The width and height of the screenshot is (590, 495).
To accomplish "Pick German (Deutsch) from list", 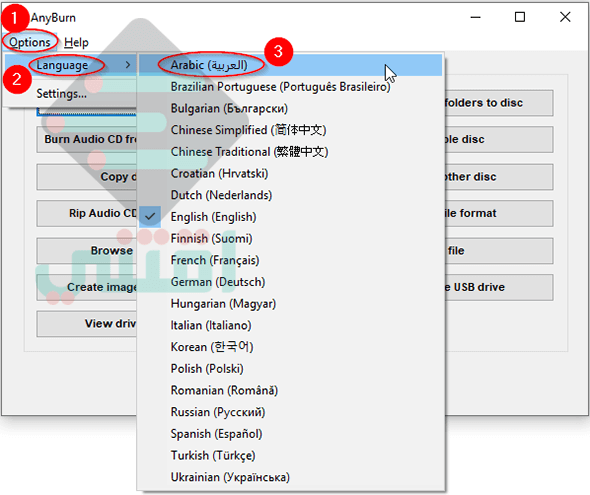I will pos(290,282).
